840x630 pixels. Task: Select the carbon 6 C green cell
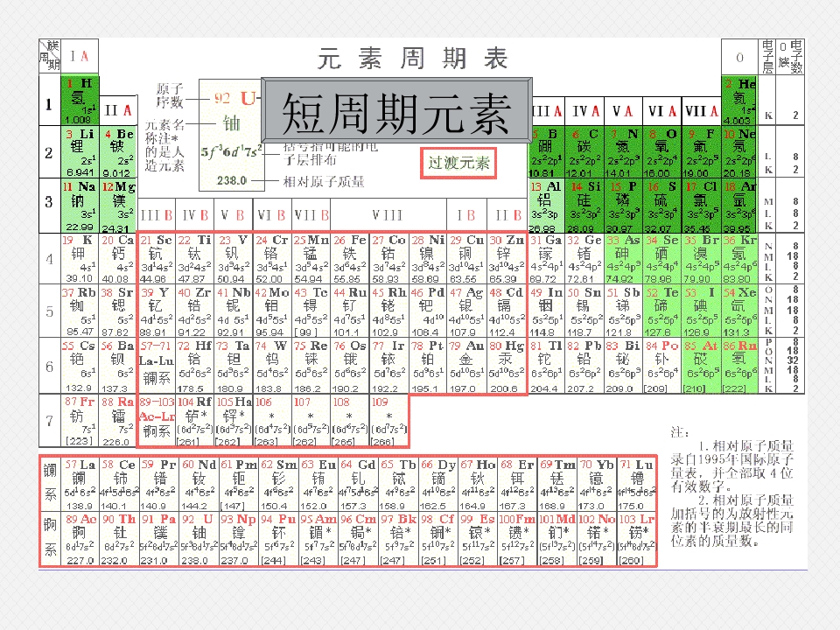point(585,152)
